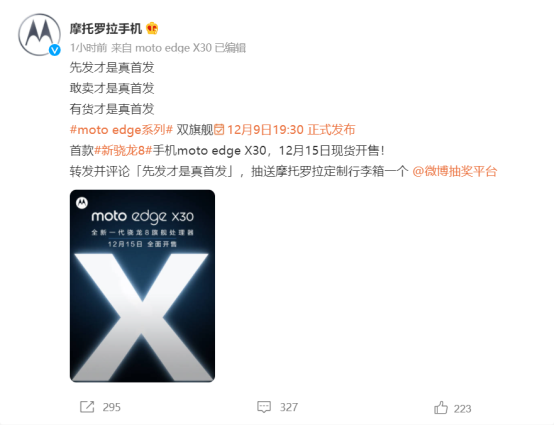Click the blue verified badge on avatar
The width and height of the screenshot is (554, 425).
click(54, 50)
